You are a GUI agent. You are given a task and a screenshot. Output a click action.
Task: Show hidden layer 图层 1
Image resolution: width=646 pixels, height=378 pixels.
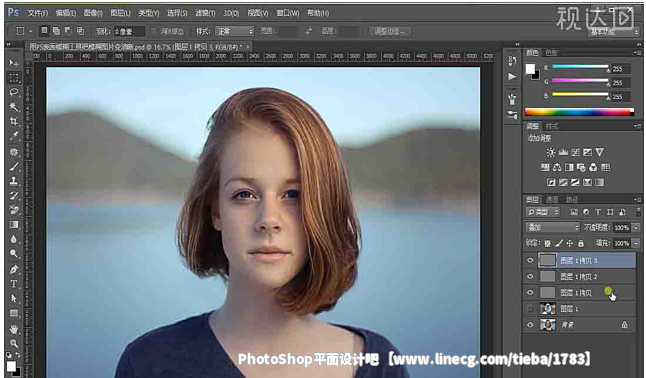click(530, 308)
